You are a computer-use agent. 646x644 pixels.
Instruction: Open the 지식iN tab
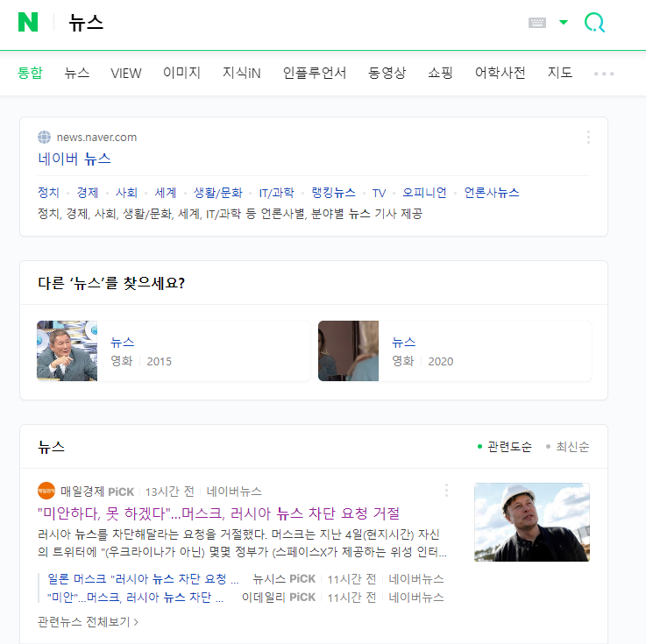pyautogui.click(x=241, y=73)
